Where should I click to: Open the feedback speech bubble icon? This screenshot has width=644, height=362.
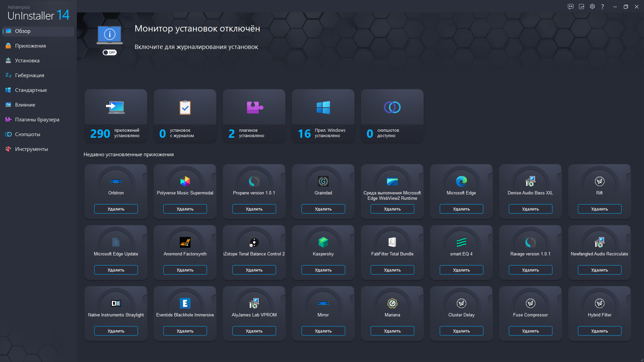point(571,6)
